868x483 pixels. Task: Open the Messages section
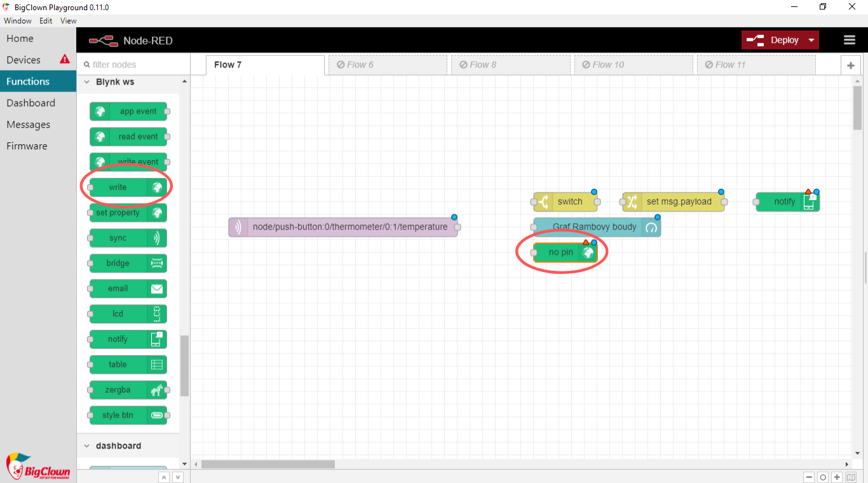pyautogui.click(x=38, y=125)
